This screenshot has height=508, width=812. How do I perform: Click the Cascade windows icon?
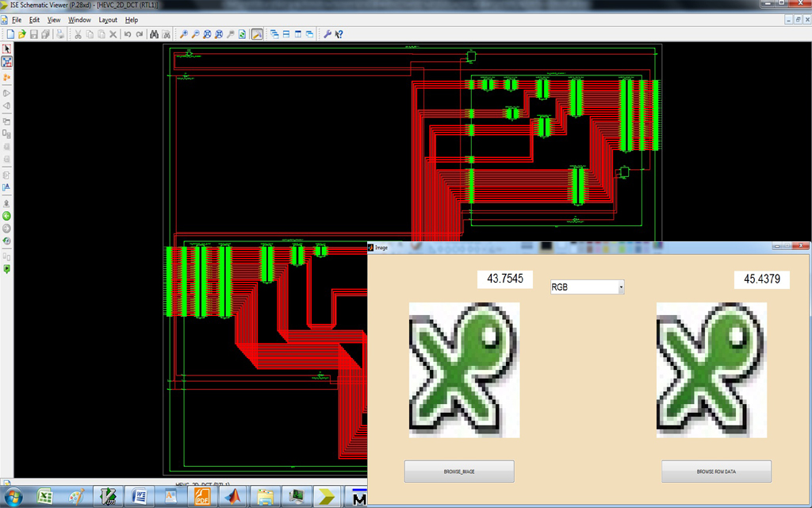[274, 34]
